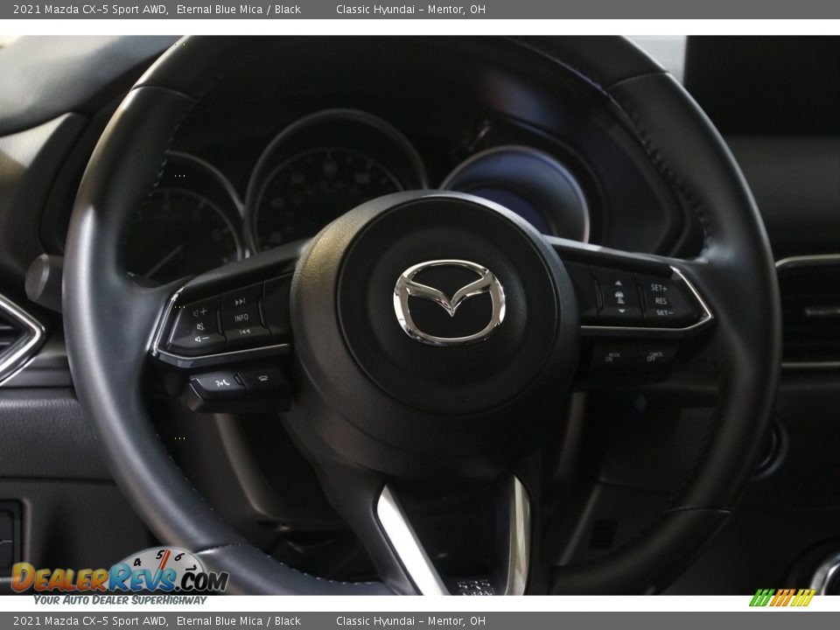840x630 pixels.
Task: Tap the mute speaker button on steering wheel
Action: point(199,325)
